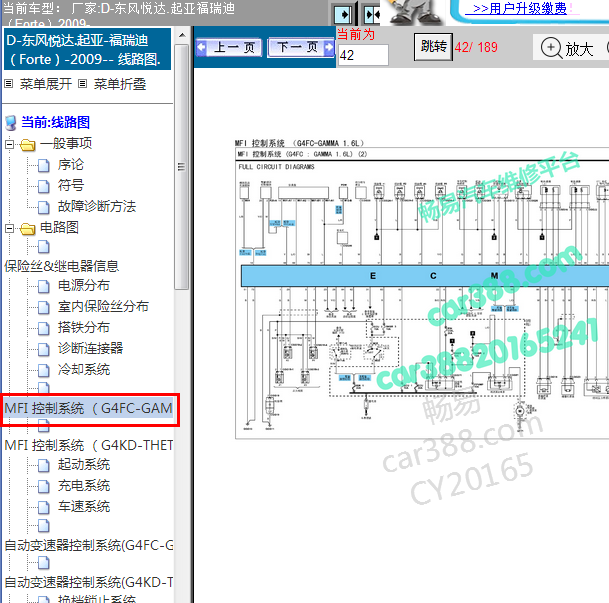Click the 当前:线路图 heading

click(56, 122)
